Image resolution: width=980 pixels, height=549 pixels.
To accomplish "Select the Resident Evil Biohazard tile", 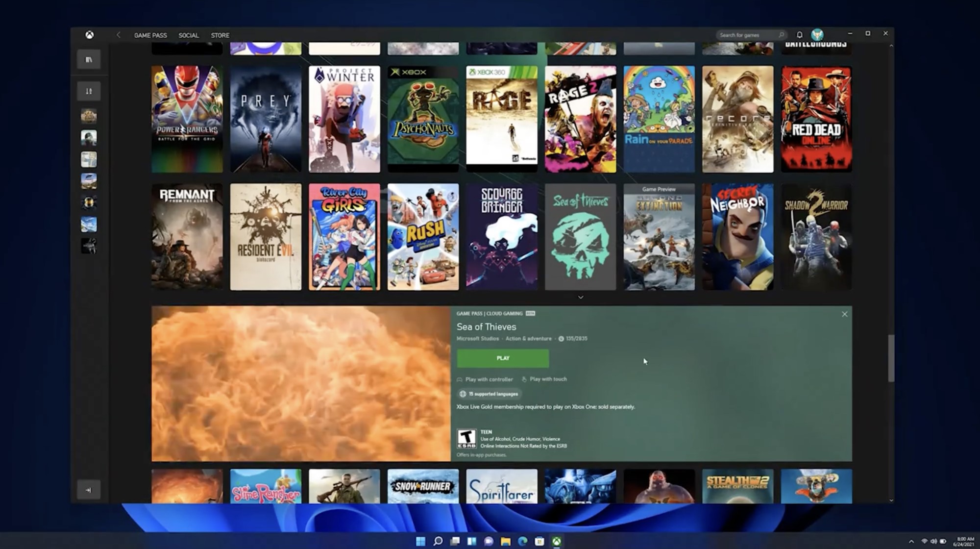I will [x=266, y=237].
